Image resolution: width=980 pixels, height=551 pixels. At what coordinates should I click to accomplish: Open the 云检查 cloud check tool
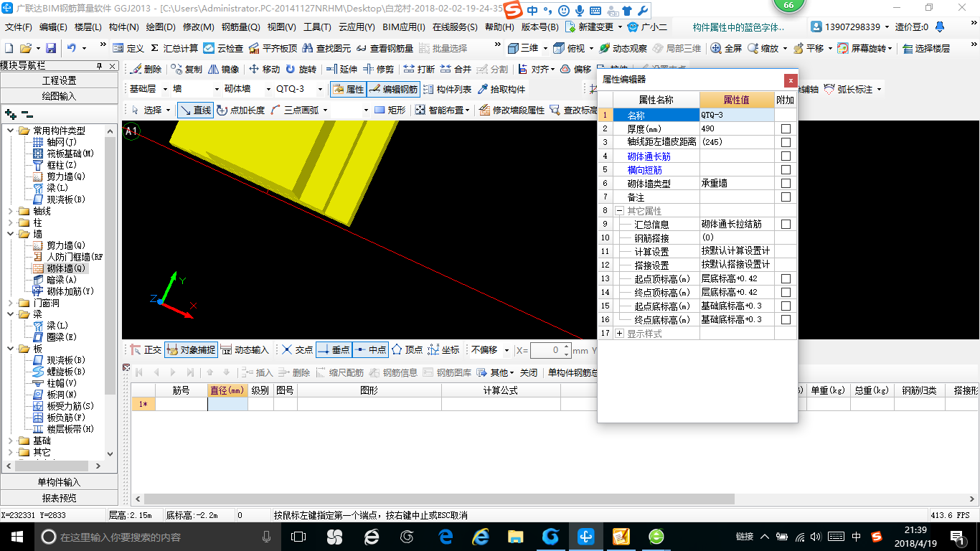click(x=223, y=48)
